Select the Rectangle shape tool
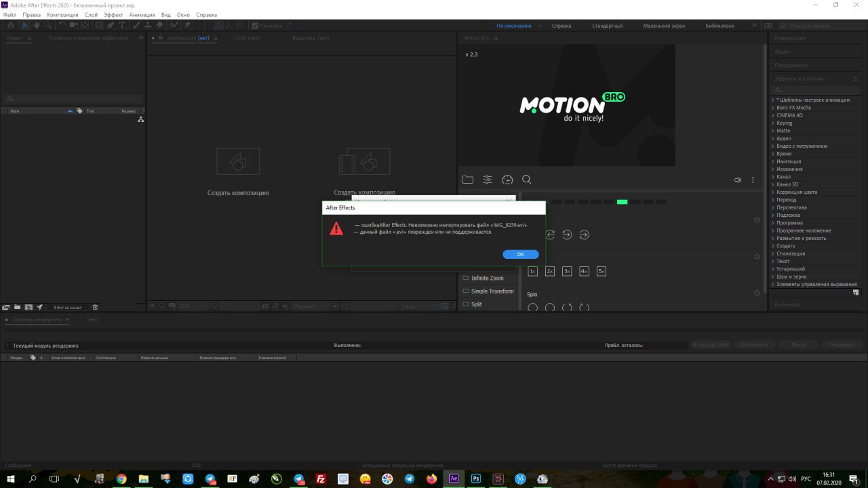Viewport: 868px width, 488px height. [99, 25]
